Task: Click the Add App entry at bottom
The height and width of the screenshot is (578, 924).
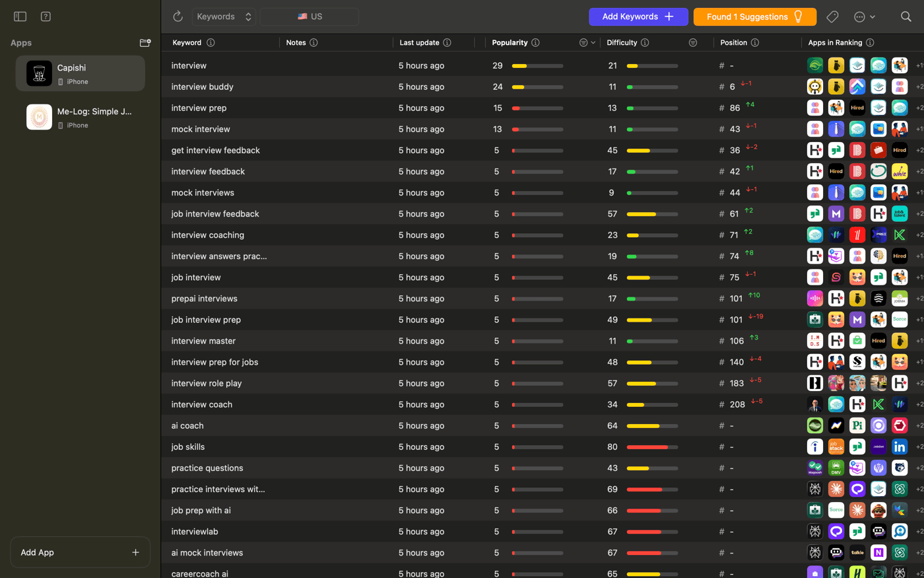Action: coord(80,552)
